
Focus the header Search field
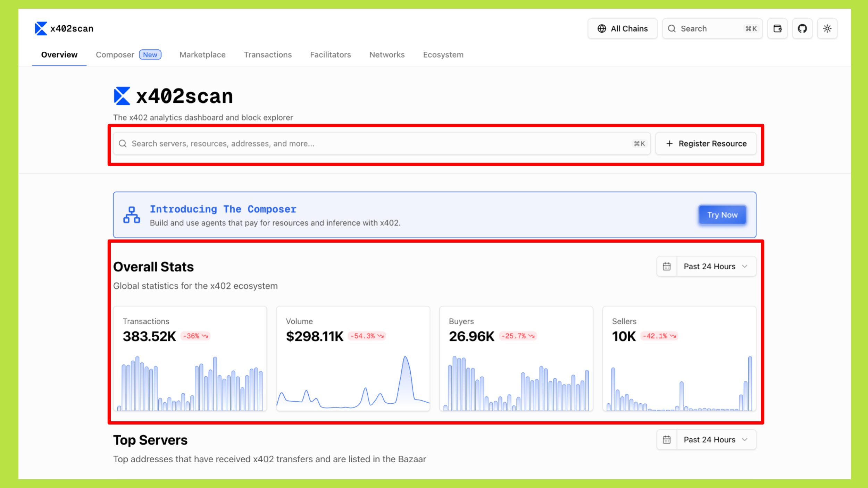(x=708, y=28)
